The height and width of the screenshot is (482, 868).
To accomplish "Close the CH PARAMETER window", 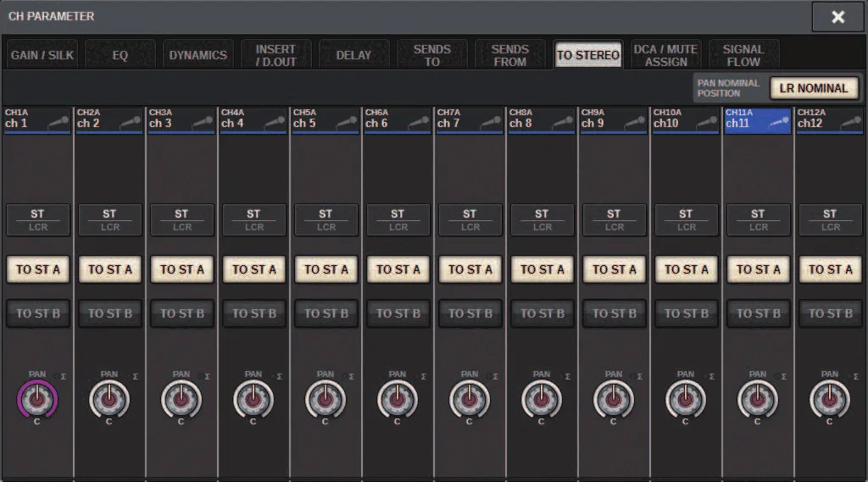I will (837, 17).
